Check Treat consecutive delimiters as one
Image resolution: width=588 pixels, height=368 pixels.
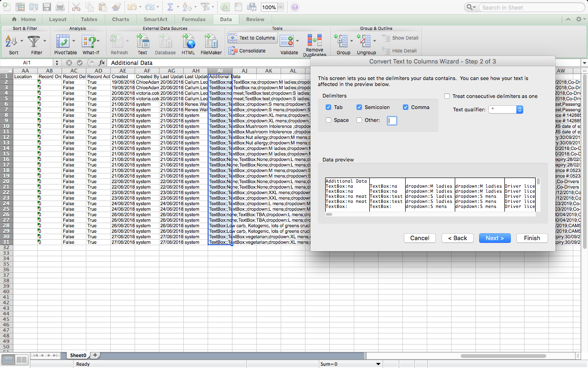[447, 96]
